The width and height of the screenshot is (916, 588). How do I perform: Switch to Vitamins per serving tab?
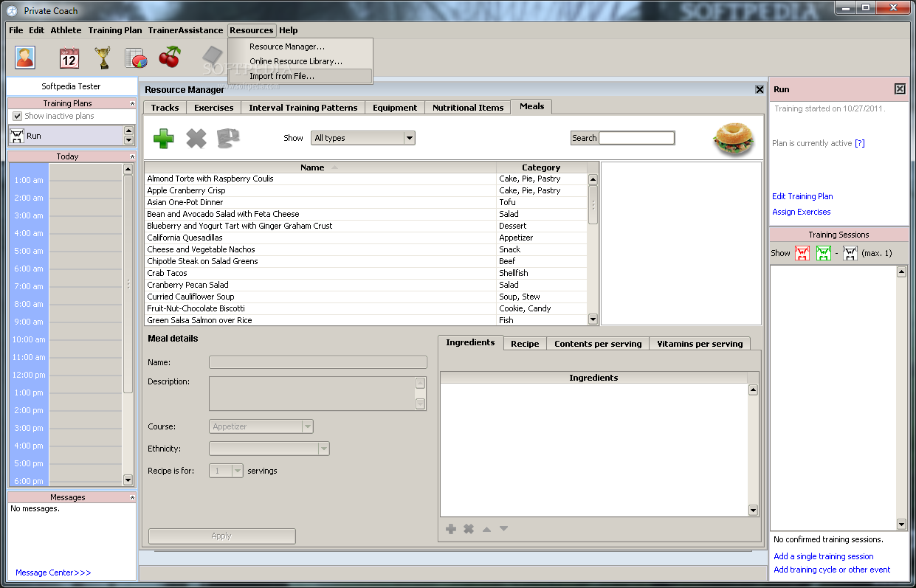pos(700,344)
